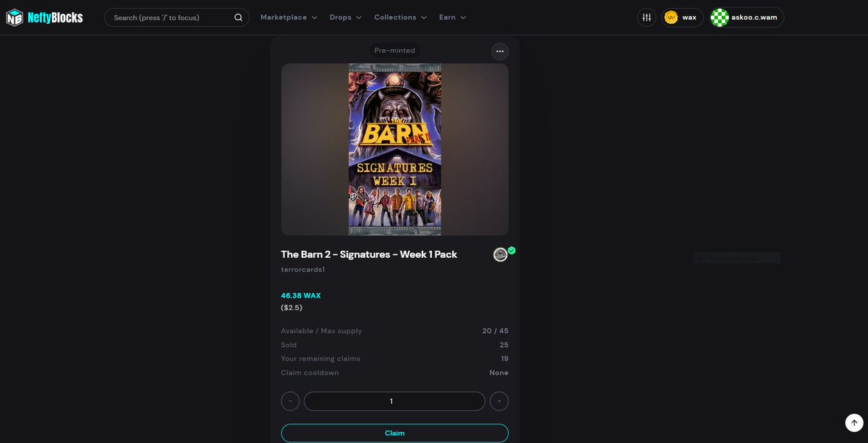Image resolution: width=868 pixels, height=443 pixels.
Task: Claim the pack
Action: coord(394,433)
